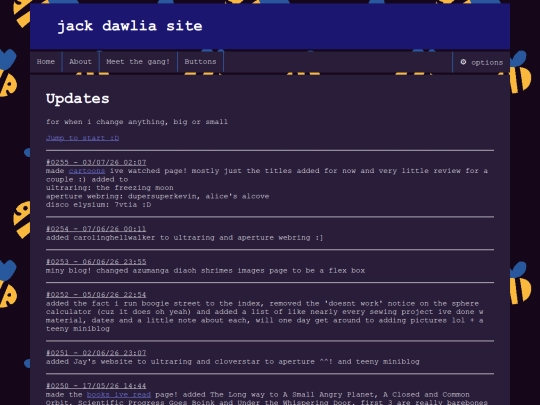Viewport: 540px width, 405px height.
Task: Follow the Jump to start :D link
Action: pyautogui.click(x=83, y=138)
